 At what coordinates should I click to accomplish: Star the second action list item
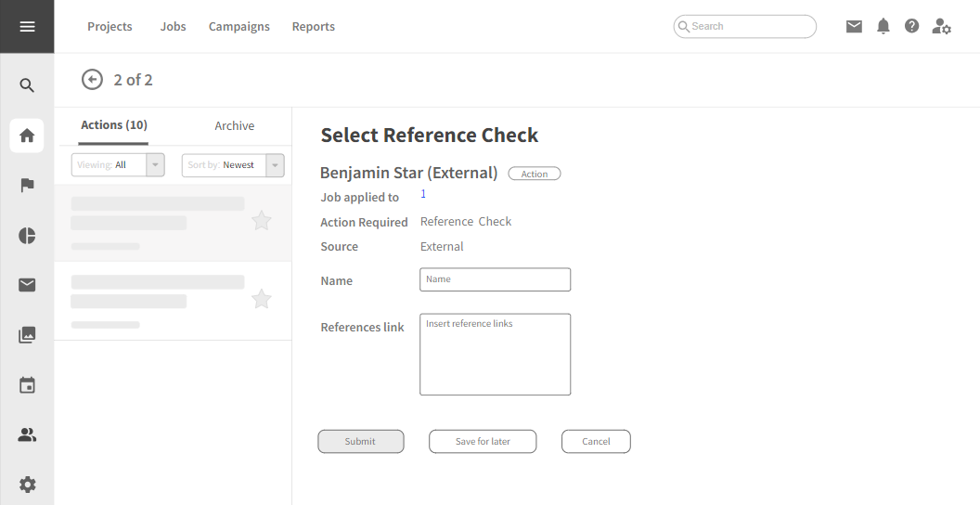click(262, 299)
